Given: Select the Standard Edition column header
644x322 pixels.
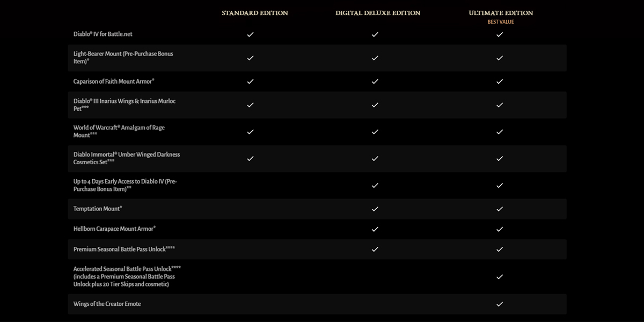Looking at the screenshot, I should click(x=255, y=13).
